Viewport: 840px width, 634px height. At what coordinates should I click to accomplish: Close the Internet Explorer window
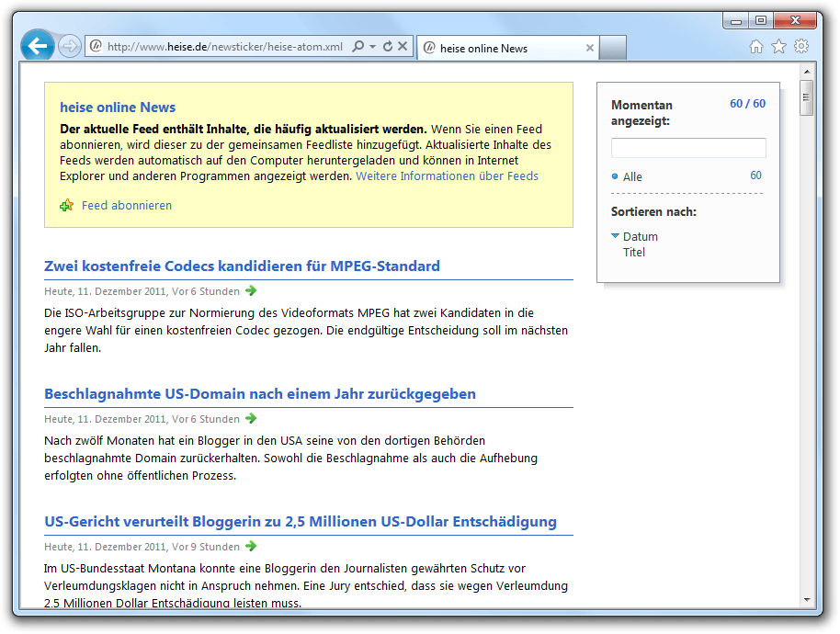point(796,21)
